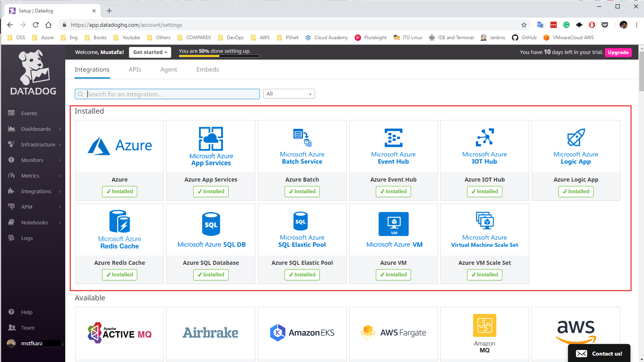
Task: Open the Azure App Services tile icon
Action: 211,138
